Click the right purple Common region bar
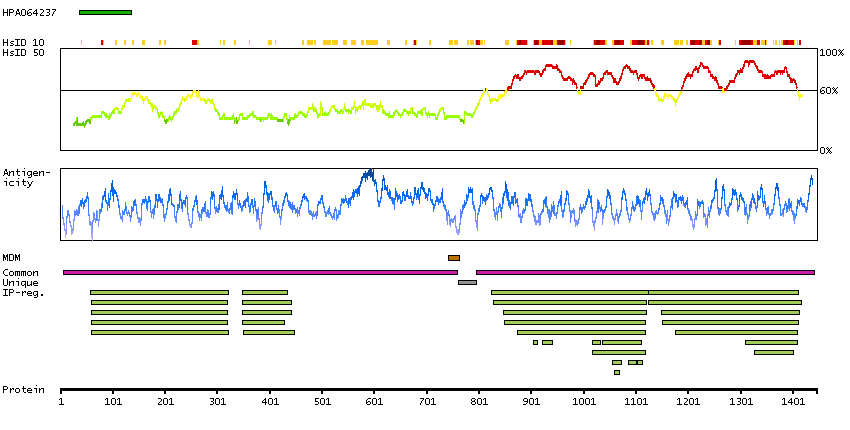The image size is (850, 430). click(x=645, y=272)
